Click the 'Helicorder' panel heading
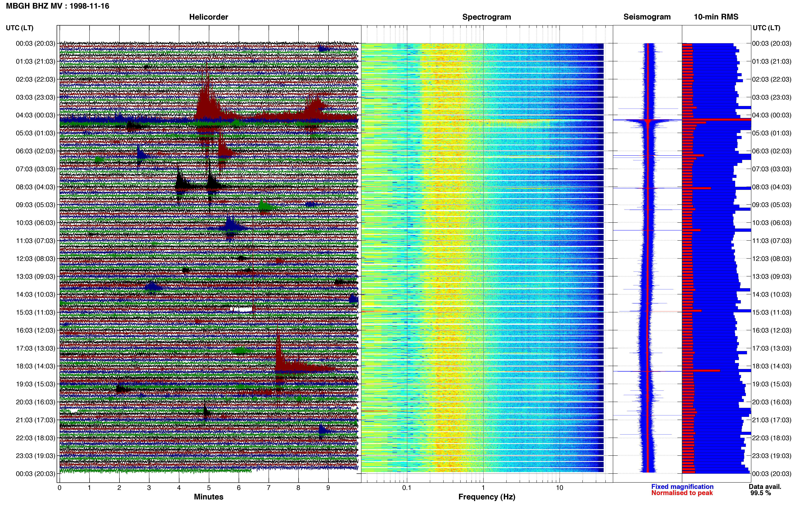 tap(209, 17)
